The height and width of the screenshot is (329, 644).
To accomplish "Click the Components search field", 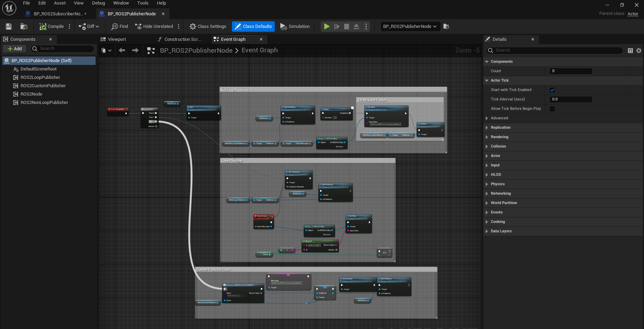I will coord(63,49).
